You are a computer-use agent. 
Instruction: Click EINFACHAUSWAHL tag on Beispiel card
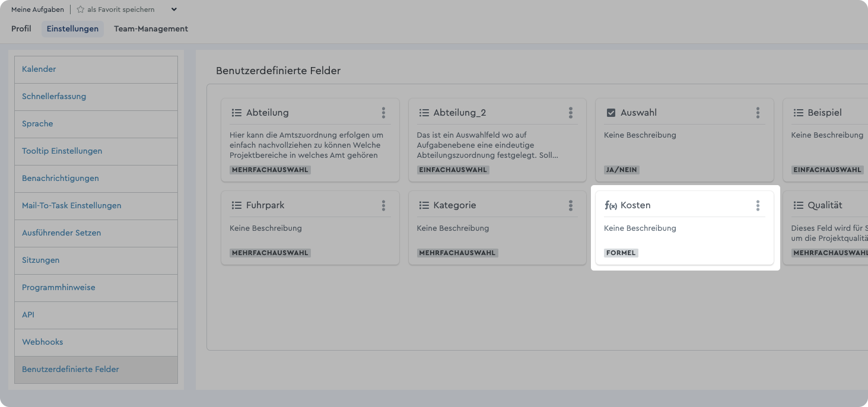[827, 170]
